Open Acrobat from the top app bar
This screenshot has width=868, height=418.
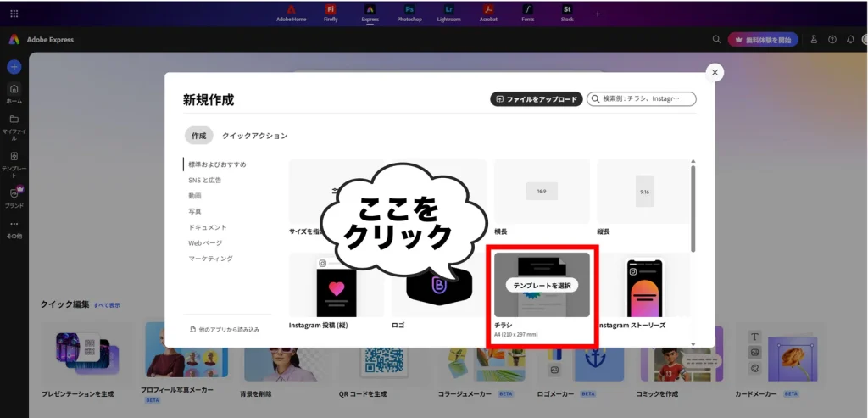click(x=488, y=14)
